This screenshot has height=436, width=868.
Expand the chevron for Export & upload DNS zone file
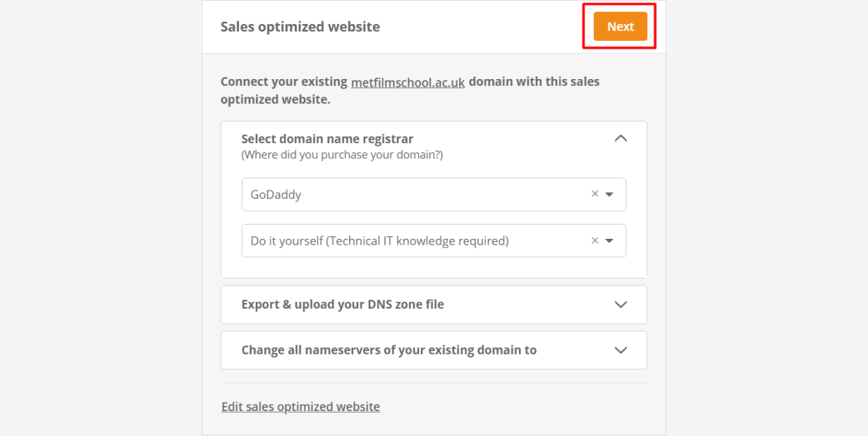[621, 305]
